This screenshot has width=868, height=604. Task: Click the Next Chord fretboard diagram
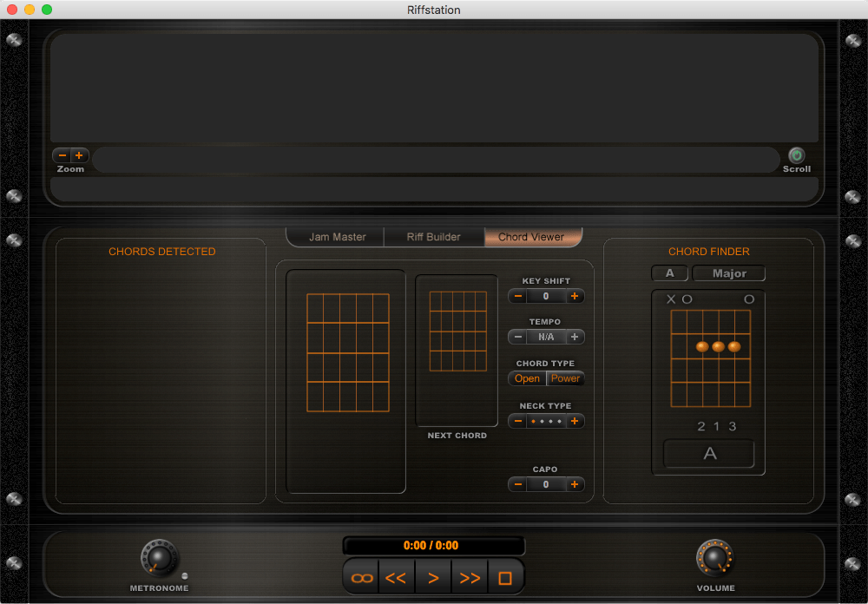pyautogui.click(x=458, y=331)
